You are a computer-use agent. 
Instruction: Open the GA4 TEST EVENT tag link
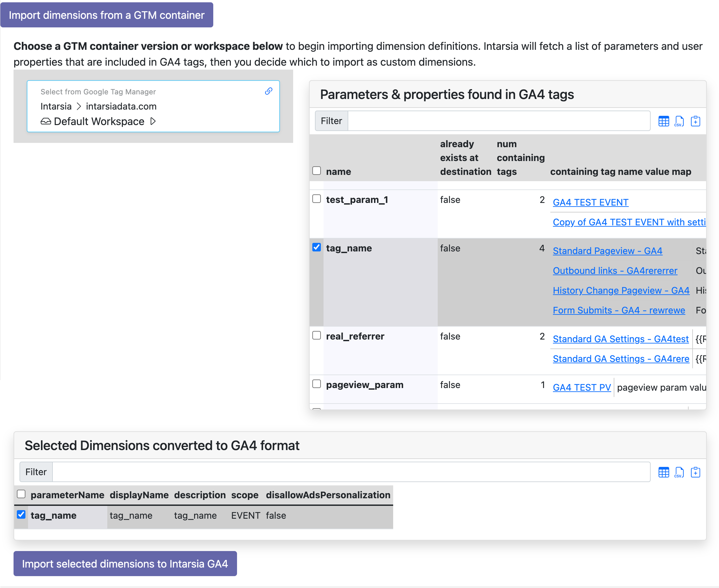pos(590,202)
